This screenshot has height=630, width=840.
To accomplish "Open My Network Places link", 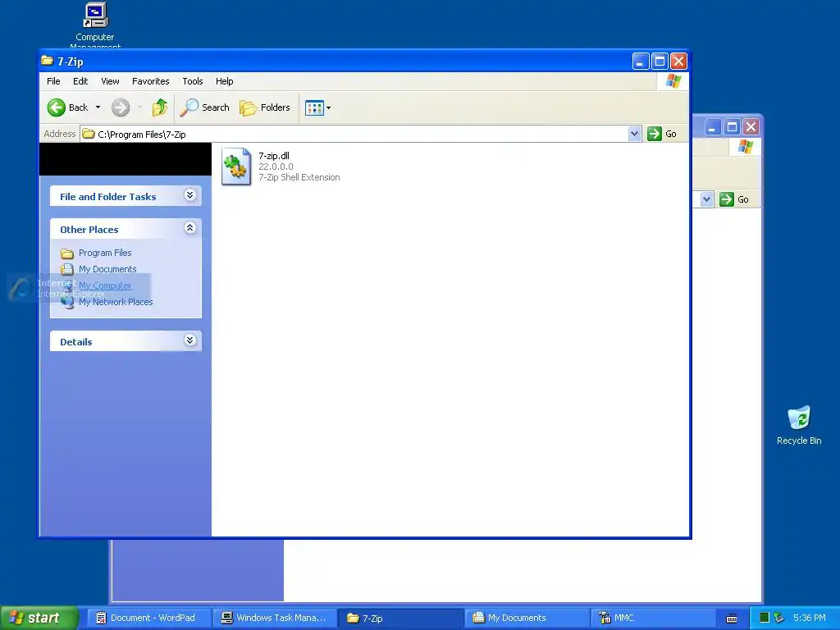I will tap(116, 302).
